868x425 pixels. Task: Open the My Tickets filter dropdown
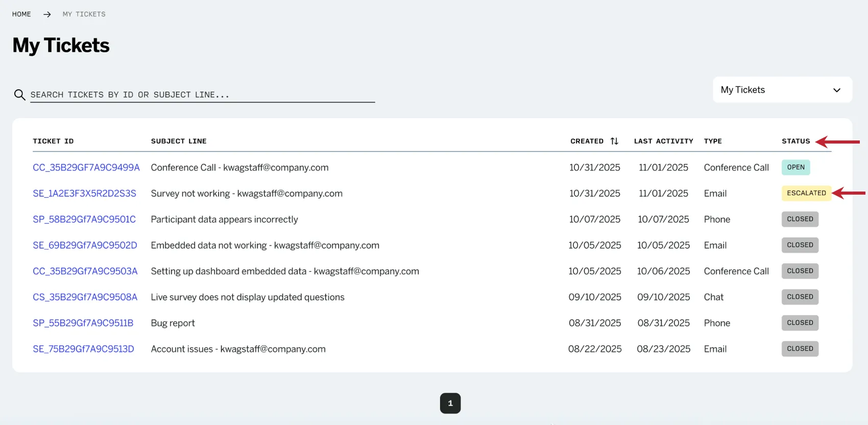point(782,90)
